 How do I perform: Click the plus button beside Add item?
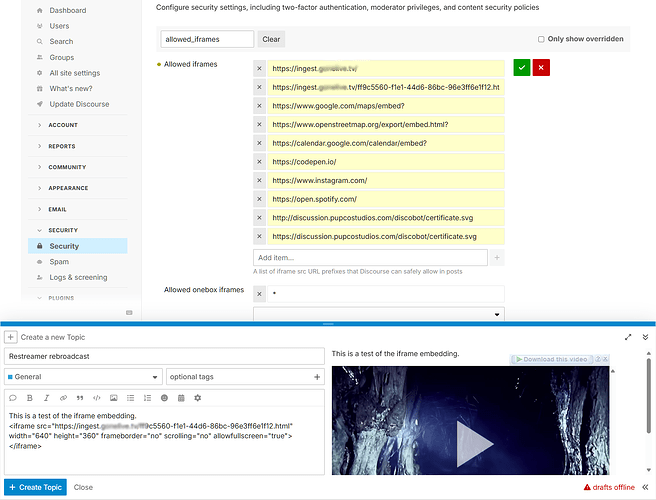tap(497, 257)
